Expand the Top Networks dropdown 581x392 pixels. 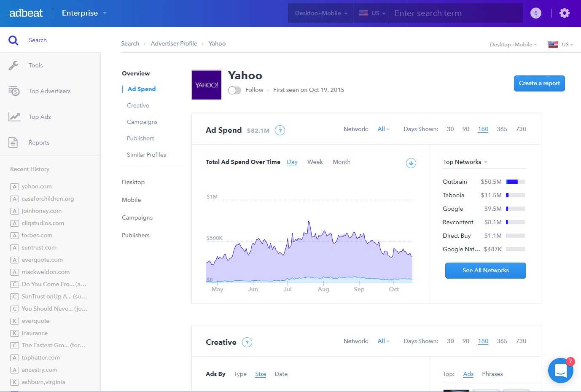pos(465,162)
